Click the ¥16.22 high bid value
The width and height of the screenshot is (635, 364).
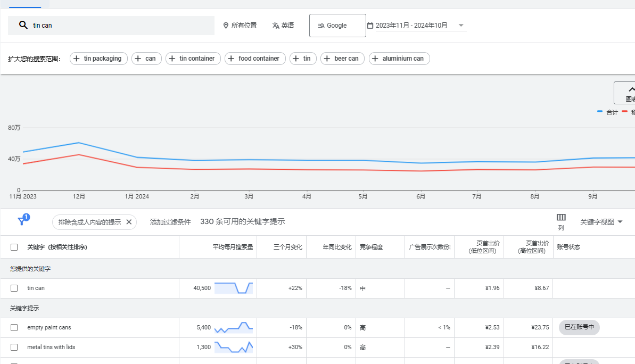540,348
